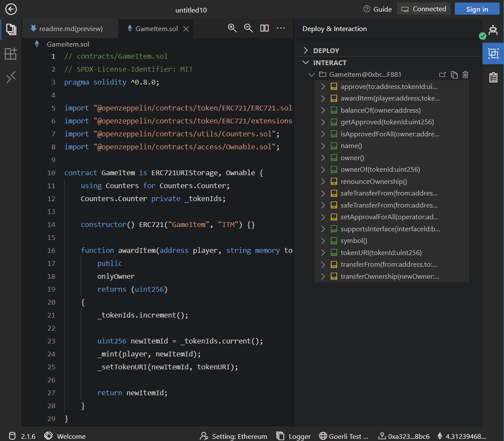Click the Sign in button
The height and width of the screenshot is (441, 504).
(x=477, y=9)
